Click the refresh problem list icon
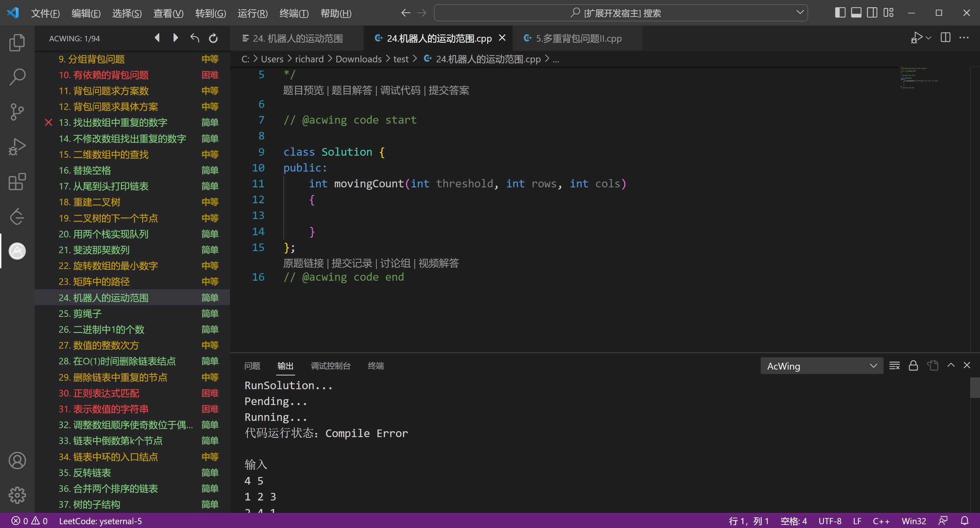Screen dimensions: 980x528 click(213, 38)
